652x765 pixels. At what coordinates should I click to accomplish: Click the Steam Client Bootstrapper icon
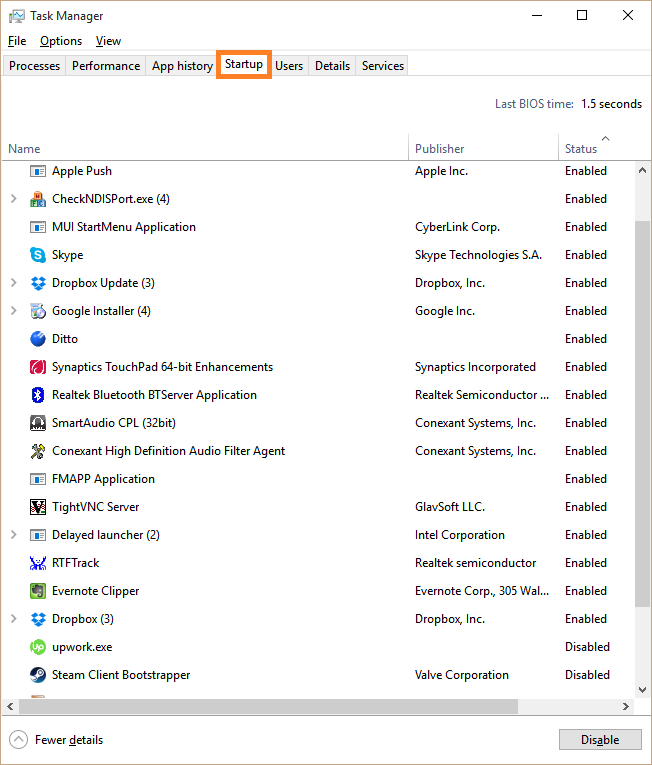tap(38, 675)
